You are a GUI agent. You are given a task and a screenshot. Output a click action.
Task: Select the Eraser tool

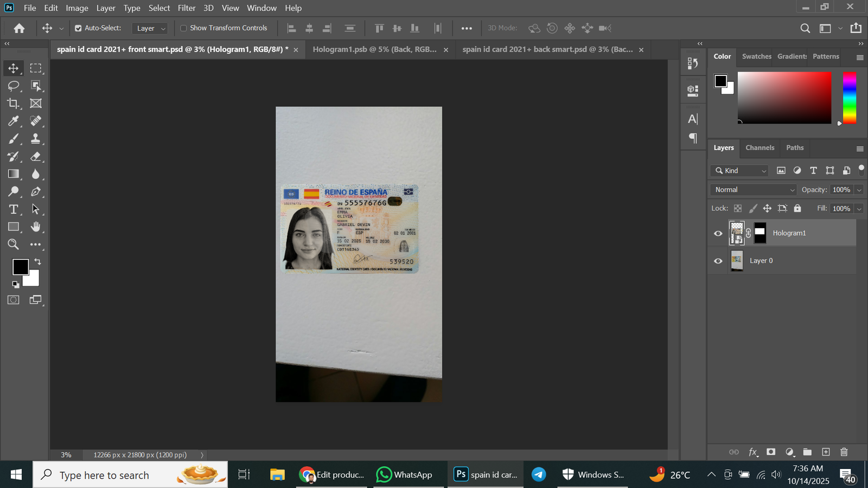pyautogui.click(x=36, y=157)
